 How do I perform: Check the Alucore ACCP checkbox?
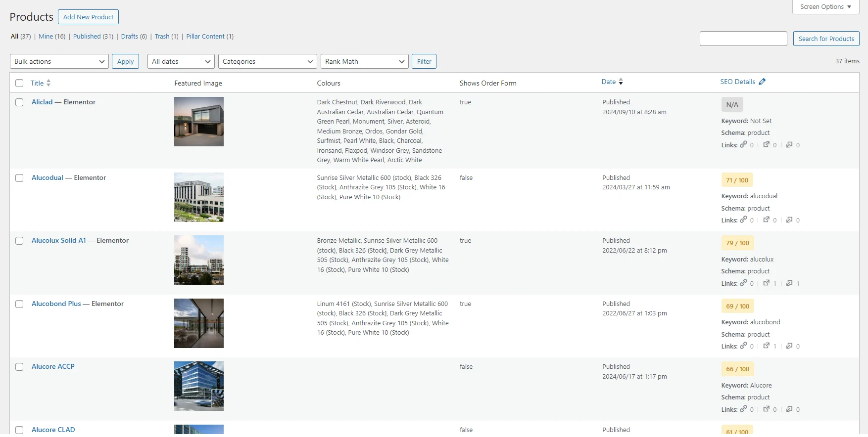(x=19, y=367)
